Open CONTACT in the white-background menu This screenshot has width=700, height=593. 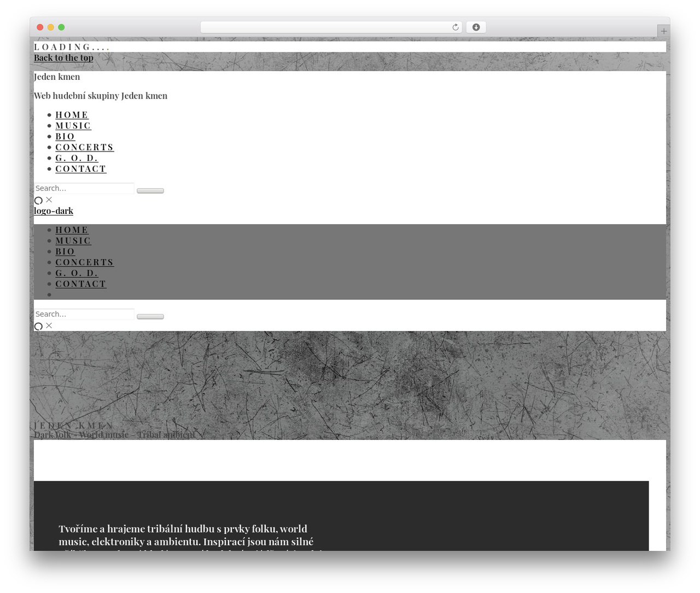81,168
